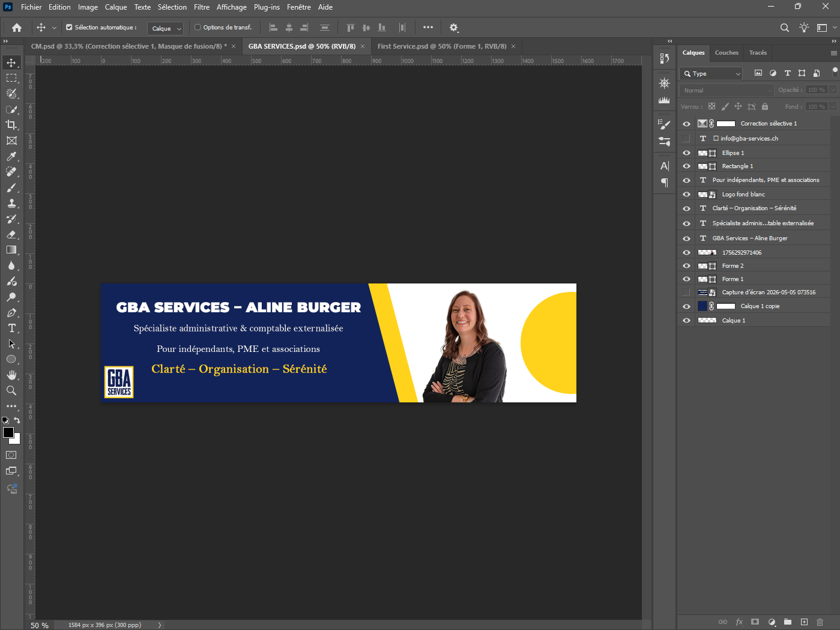Open the Calque auto-select dropdown
840x630 pixels.
[165, 28]
